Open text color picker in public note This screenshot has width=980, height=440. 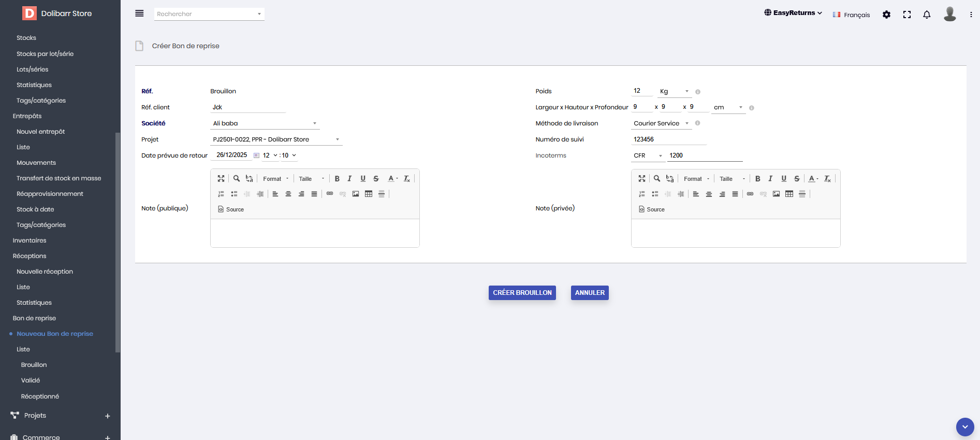[x=392, y=179]
